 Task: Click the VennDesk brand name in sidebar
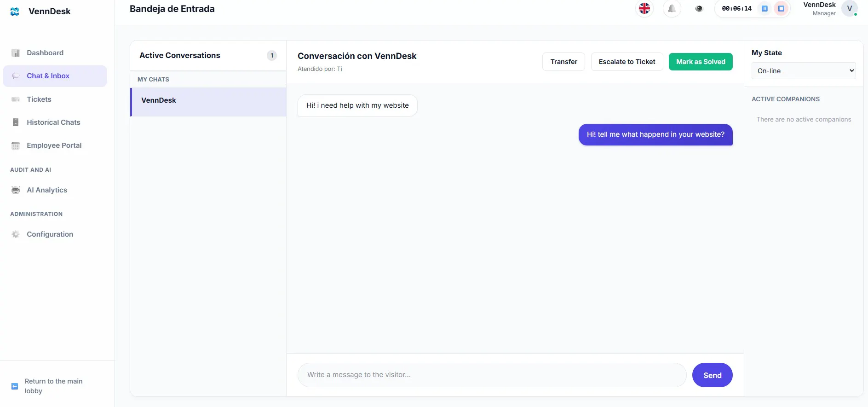[x=50, y=12]
